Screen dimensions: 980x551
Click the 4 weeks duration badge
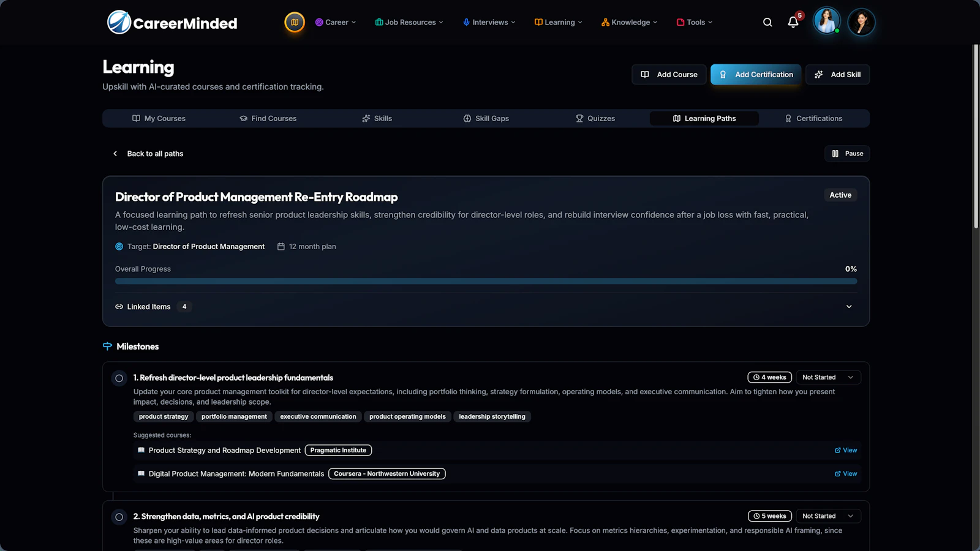(x=769, y=377)
